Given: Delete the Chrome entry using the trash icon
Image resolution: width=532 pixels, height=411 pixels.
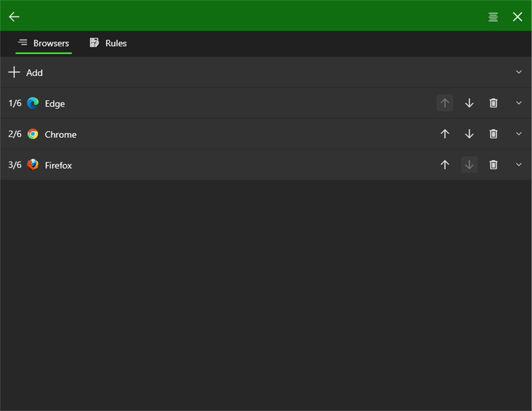Looking at the screenshot, I should click(493, 134).
